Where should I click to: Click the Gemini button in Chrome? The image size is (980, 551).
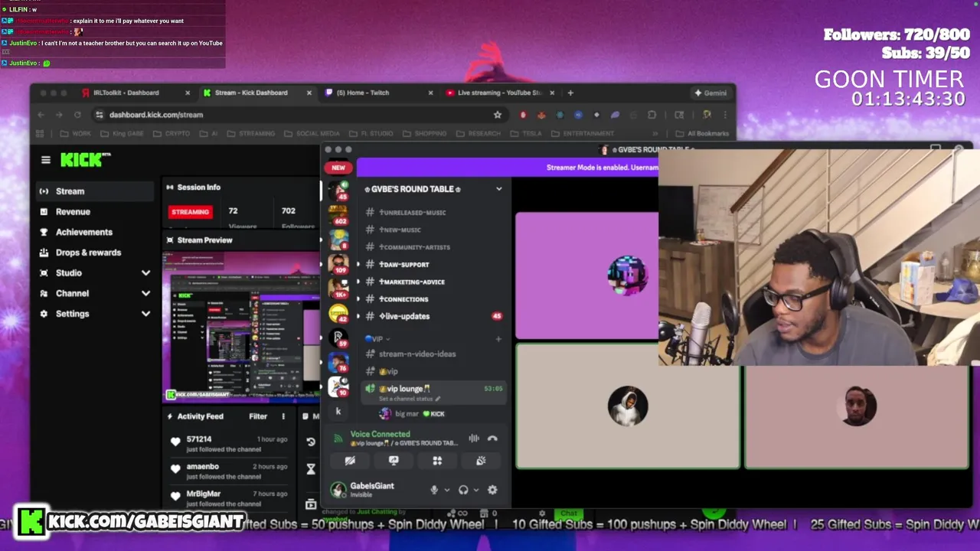[710, 93]
